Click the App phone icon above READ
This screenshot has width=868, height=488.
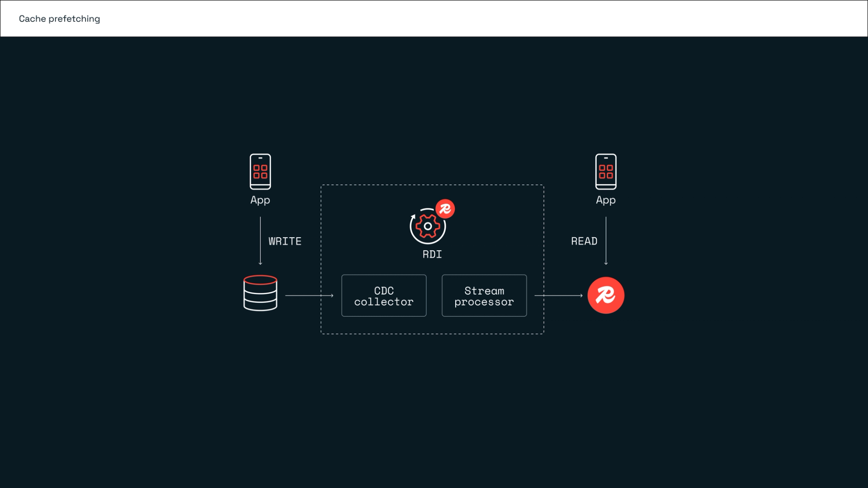pyautogui.click(x=606, y=172)
